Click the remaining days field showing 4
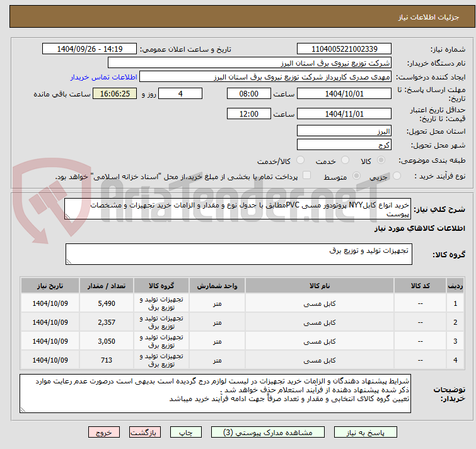This screenshot has width=476, height=449. click(180, 93)
